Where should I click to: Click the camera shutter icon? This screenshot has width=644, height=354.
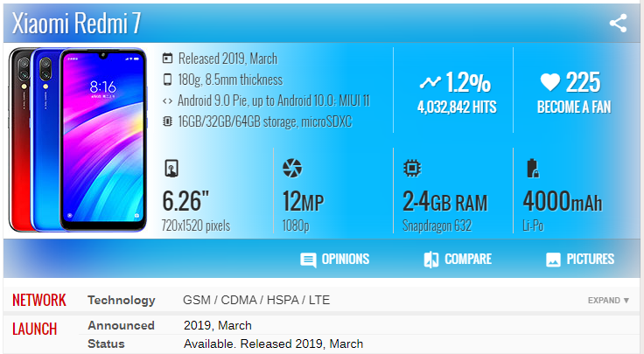[x=290, y=168]
